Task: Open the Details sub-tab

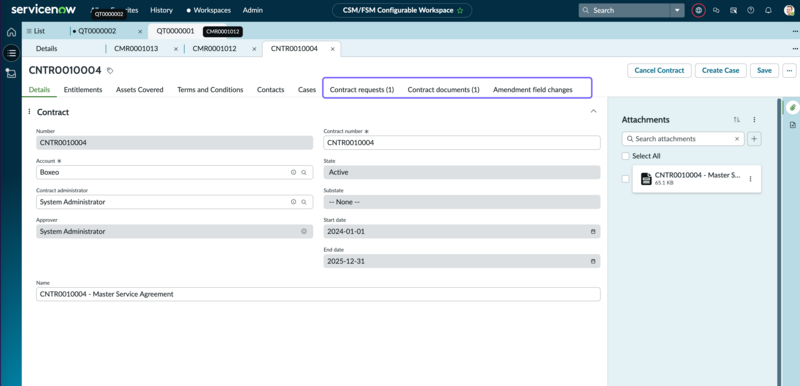Action: point(46,49)
